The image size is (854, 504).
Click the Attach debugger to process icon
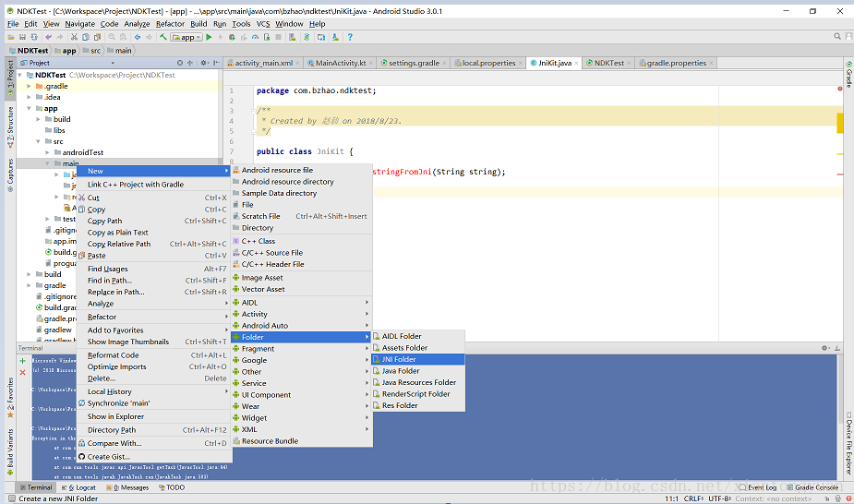[266, 37]
